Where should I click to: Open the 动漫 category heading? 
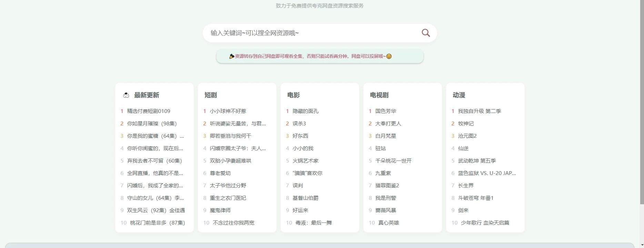[x=459, y=95]
